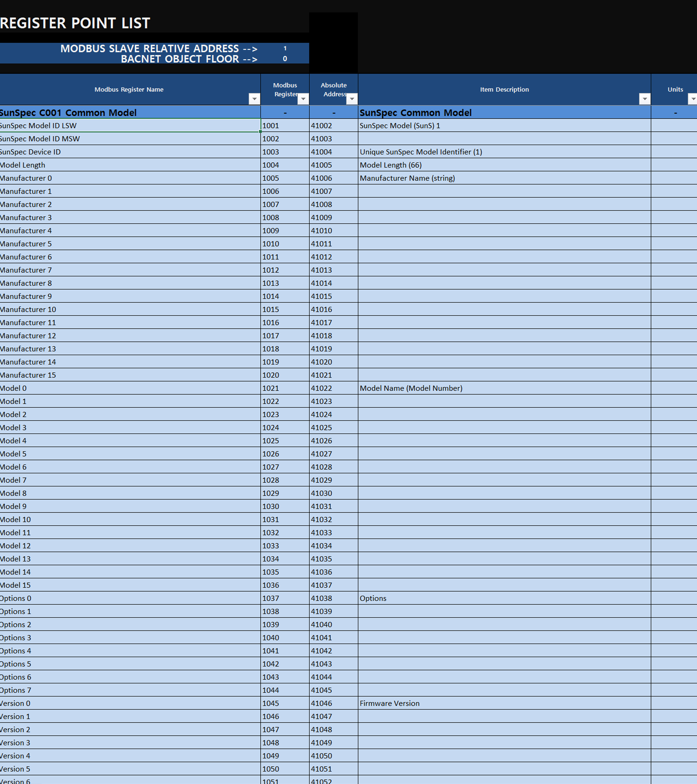Select register cell 1037
Image resolution: width=697 pixels, height=784 pixels.
point(285,598)
